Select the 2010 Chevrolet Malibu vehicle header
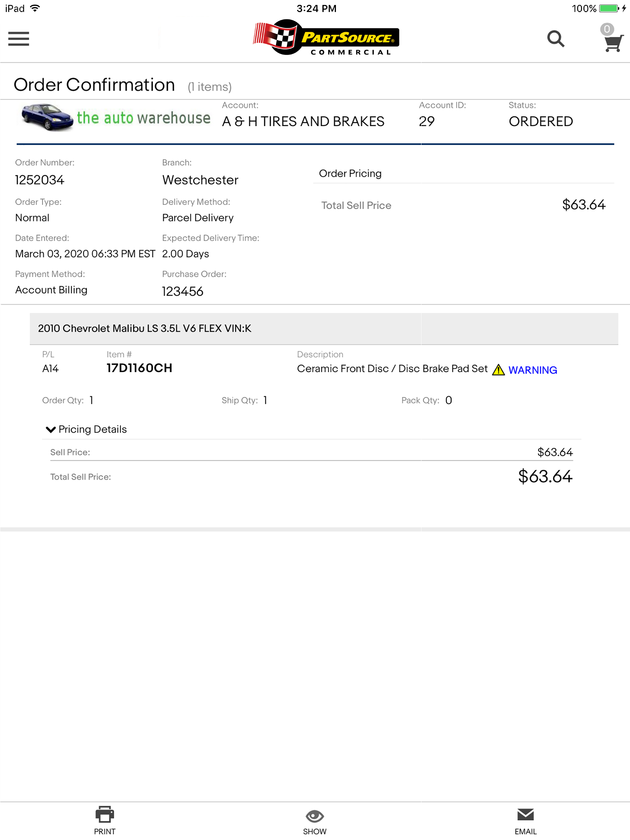 324,328
